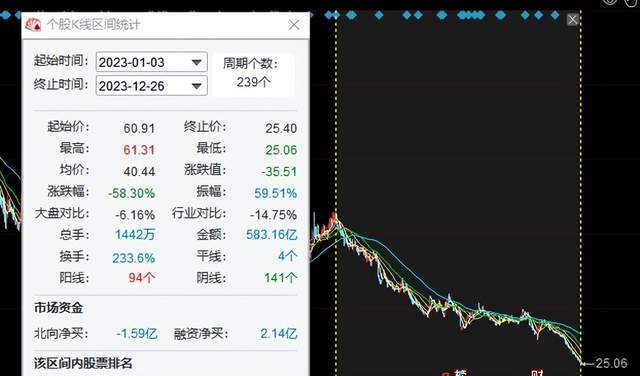Click the diamond marker partly cut off at the top-left screen edge

5,16
